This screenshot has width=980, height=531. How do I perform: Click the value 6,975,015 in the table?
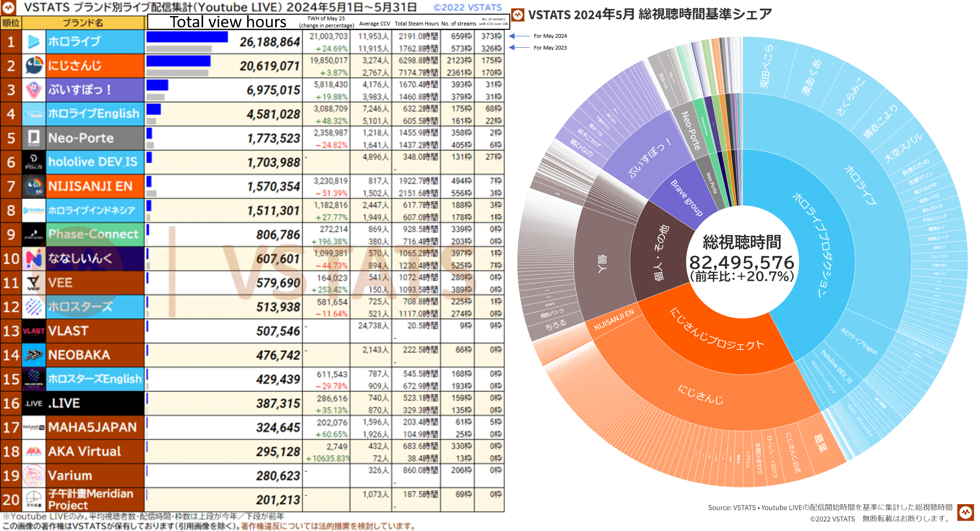[x=273, y=90]
